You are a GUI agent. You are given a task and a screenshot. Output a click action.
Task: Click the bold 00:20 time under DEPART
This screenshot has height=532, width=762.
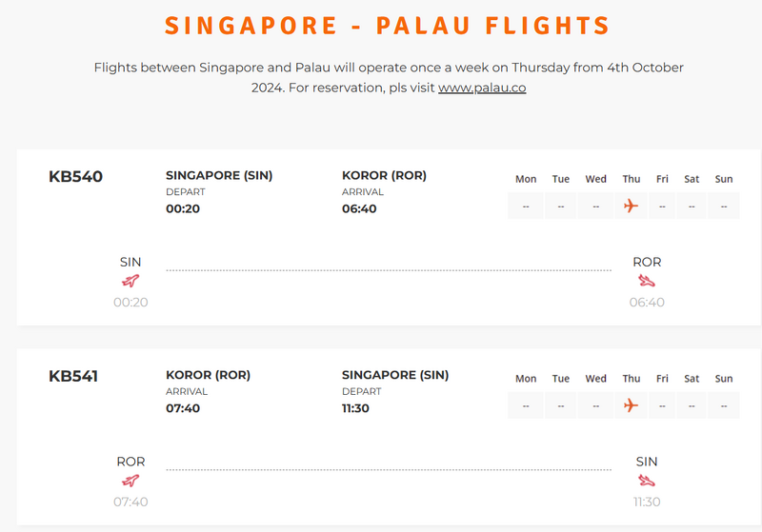183,208
